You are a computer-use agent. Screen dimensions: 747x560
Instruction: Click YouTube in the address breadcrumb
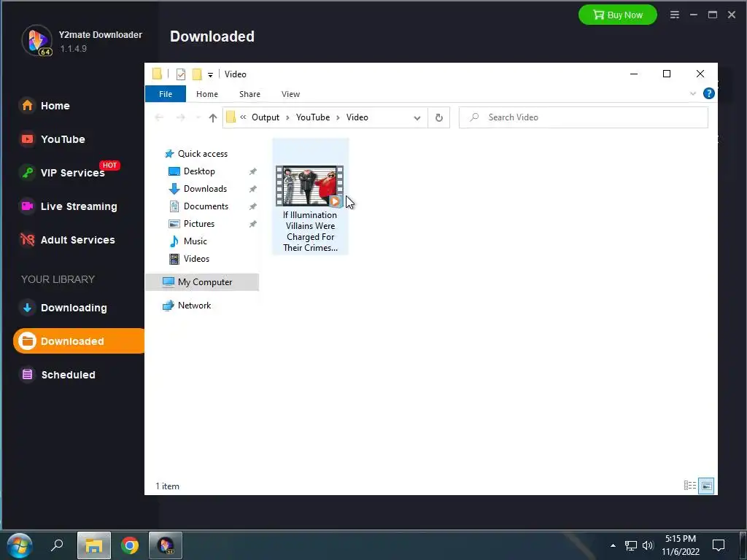312,117
